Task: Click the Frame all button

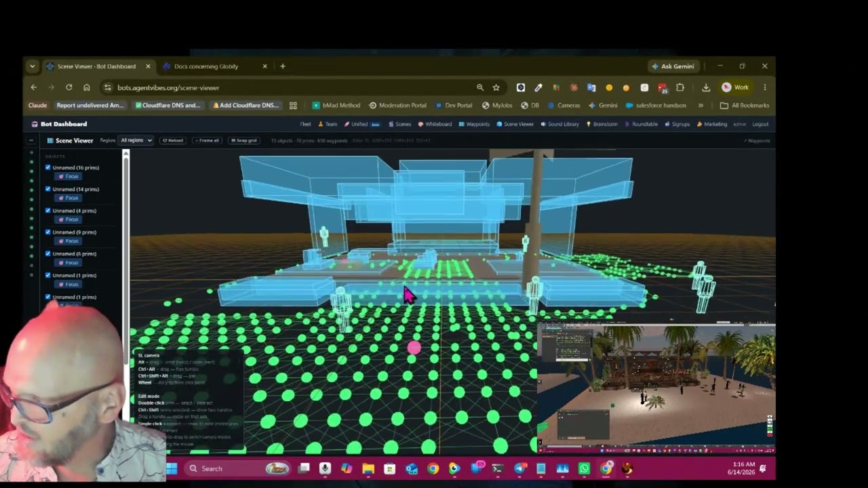Action: tap(207, 140)
